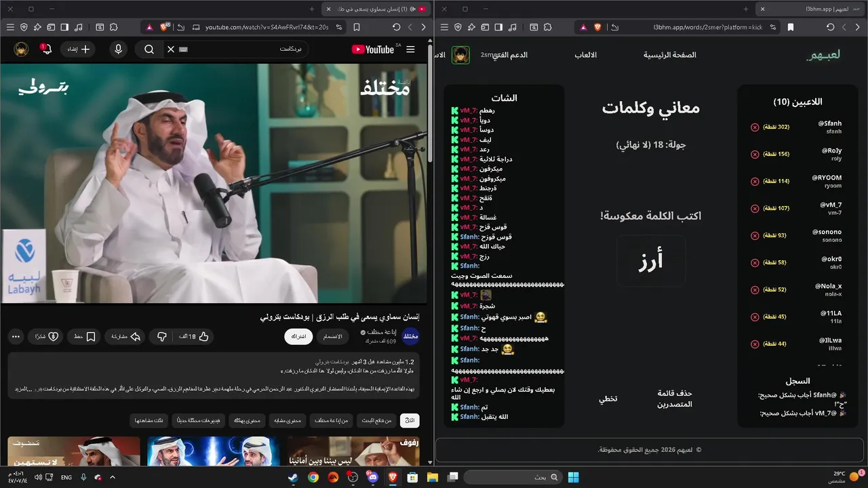Subscribe with the اشتراك button
This screenshot has height=488, width=868.
(298, 336)
